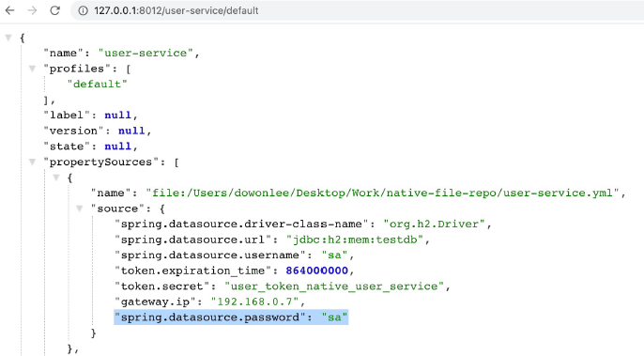Click the "gateway.ip" key
Screen dimensions: 644x356
pyautogui.click(x=155, y=302)
